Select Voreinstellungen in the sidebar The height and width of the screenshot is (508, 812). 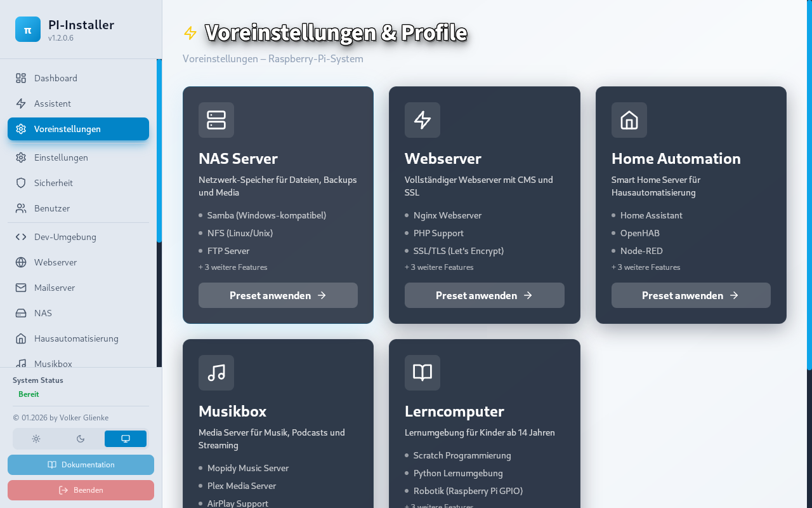78,129
